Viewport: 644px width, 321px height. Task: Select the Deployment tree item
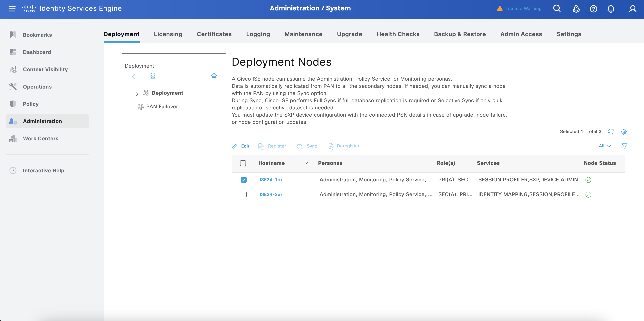pyautogui.click(x=167, y=93)
